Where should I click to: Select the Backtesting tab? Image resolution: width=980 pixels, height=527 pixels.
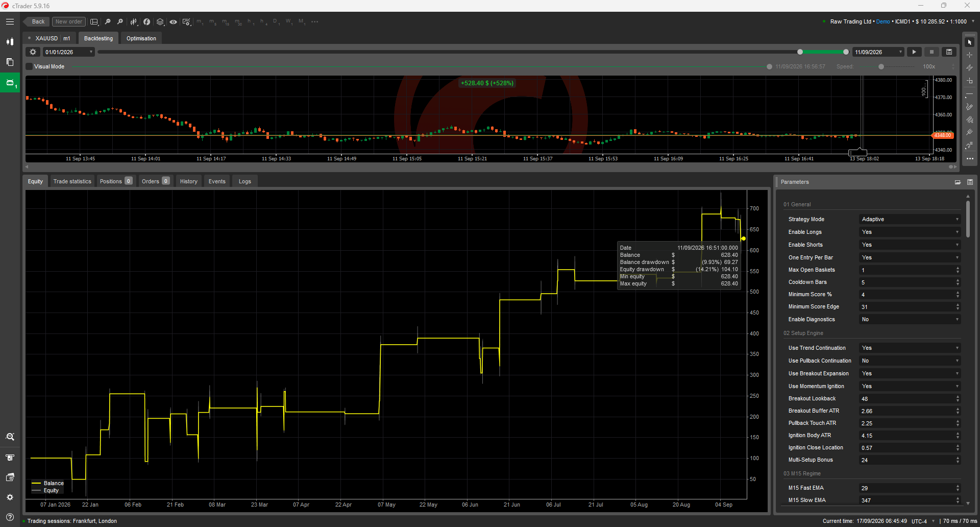tap(99, 38)
